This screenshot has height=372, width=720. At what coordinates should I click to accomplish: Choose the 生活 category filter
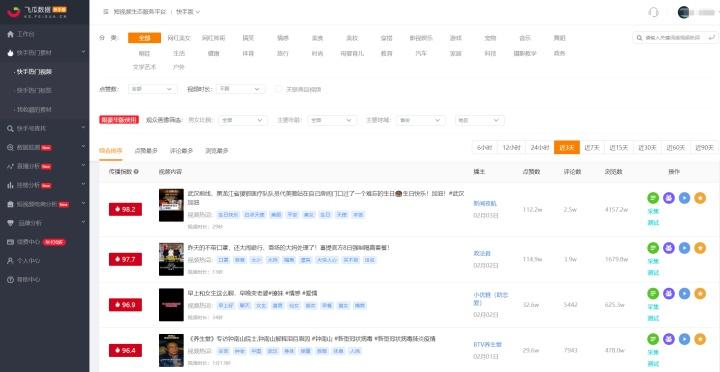click(x=179, y=53)
